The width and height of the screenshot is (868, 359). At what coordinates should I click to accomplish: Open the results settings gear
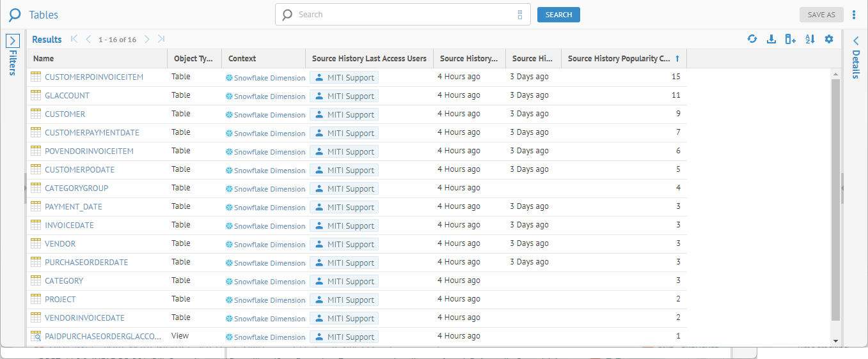coord(829,40)
